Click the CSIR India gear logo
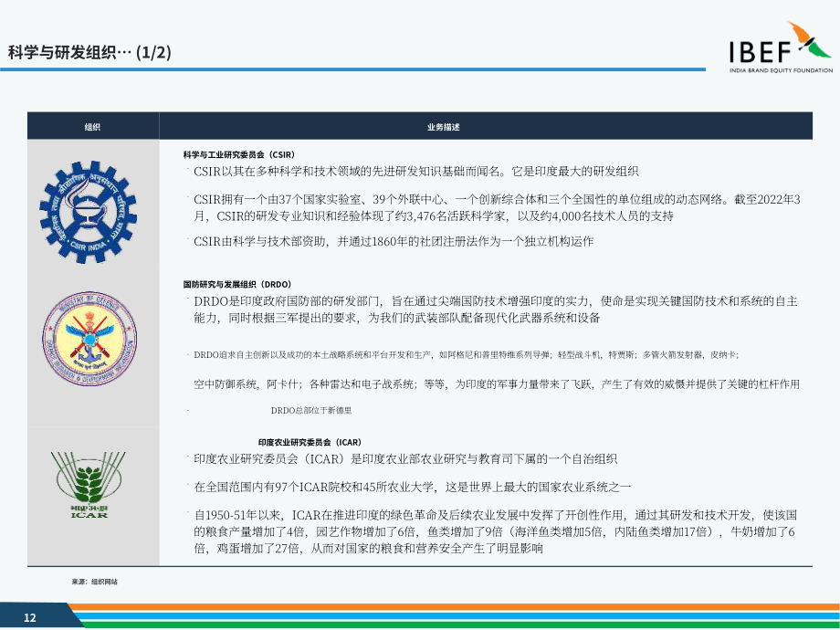The width and height of the screenshot is (840, 630). [89, 212]
